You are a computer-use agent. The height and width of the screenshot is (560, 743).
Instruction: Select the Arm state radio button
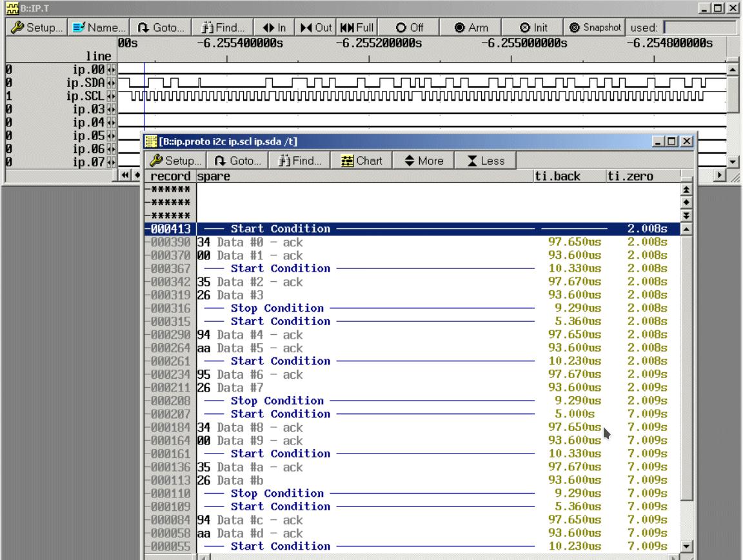click(471, 28)
